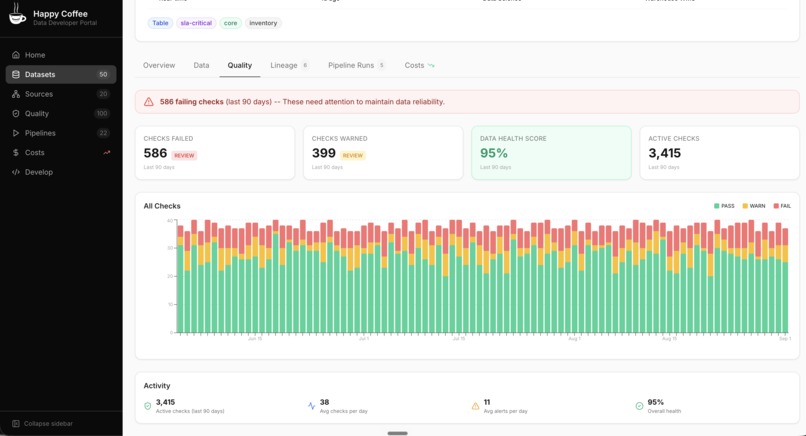Image resolution: width=806 pixels, height=436 pixels.
Task: Click the check circle icon beside 95% overall health
Action: (x=639, y=406)
